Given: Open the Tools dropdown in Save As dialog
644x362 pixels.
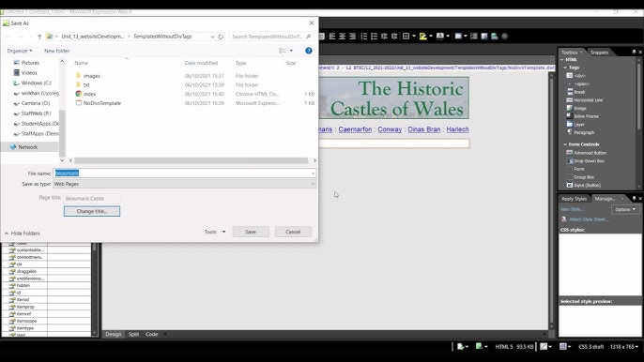Looking at the screenshot, I should pos(215,232).
